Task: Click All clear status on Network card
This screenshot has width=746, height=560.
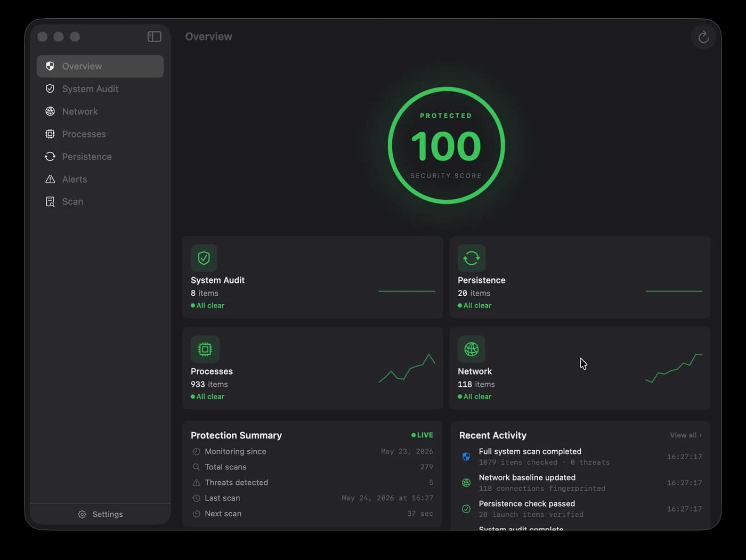Action: 475,396
